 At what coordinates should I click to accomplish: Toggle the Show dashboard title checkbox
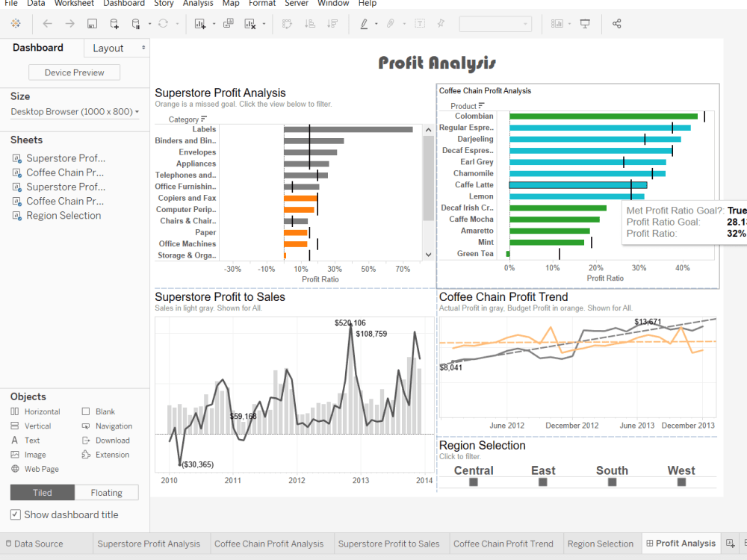(16, 514)
